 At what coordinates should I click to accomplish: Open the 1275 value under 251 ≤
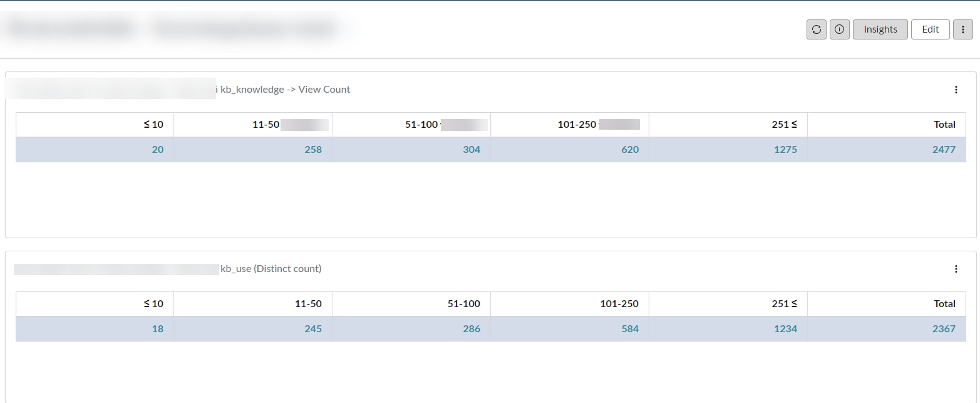[785, 150]
